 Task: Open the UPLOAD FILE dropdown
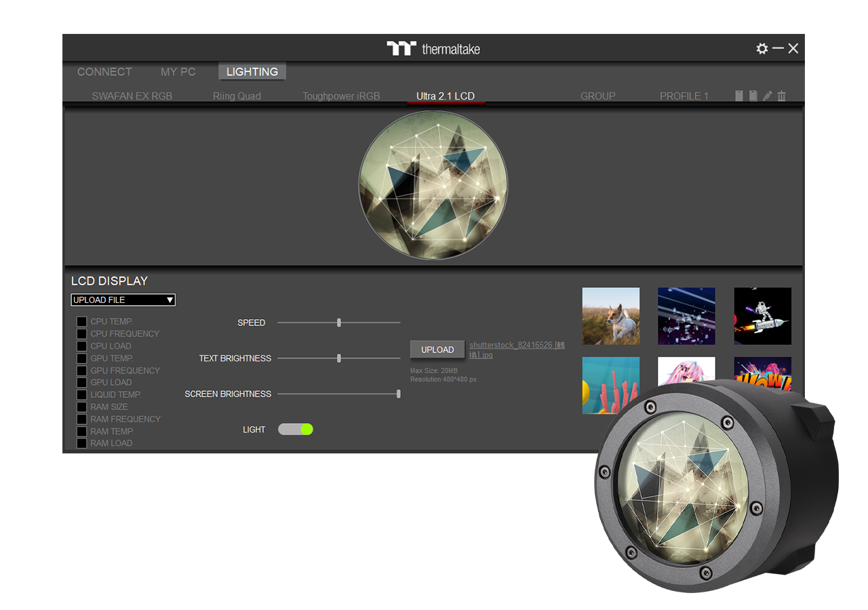123,300
